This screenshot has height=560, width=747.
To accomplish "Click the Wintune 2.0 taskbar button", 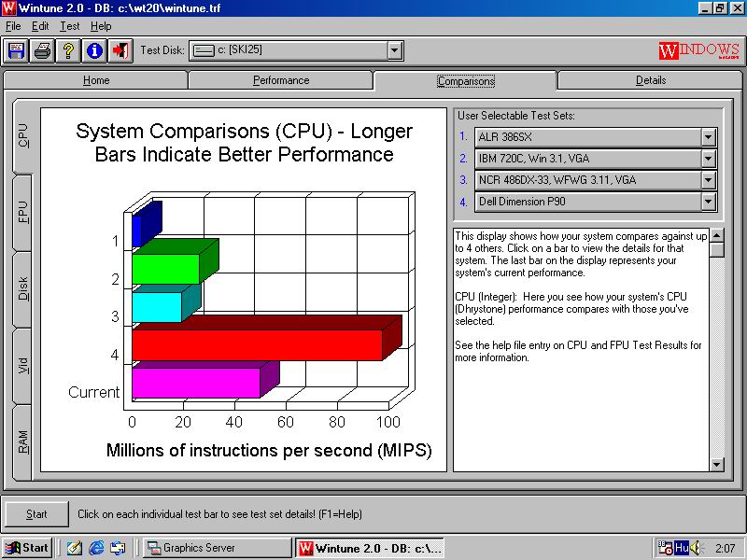I will pos(369,548).
